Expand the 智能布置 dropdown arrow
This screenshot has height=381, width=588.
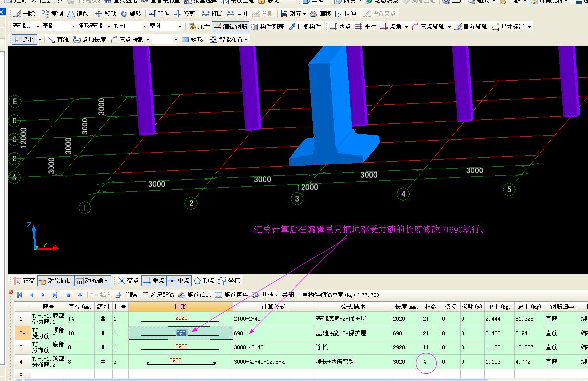coord(246,40)
